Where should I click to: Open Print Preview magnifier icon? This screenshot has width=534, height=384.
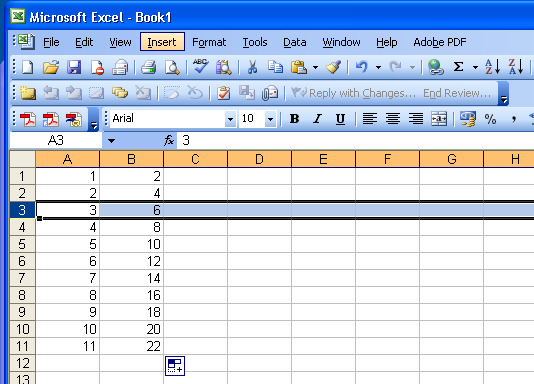[172, 67]
